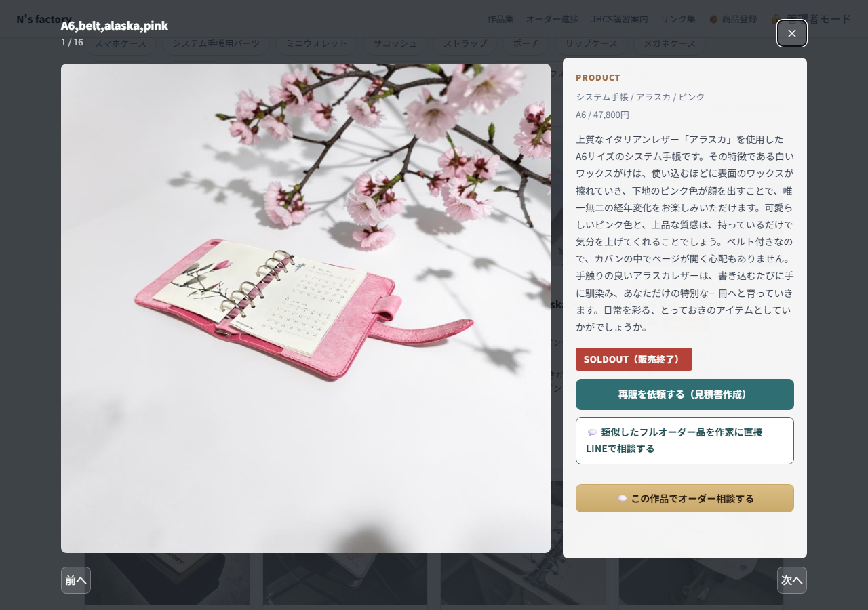868x610 pixels.
Task: Request resale via 再販を依頼する button
Action: coord(685,394)
